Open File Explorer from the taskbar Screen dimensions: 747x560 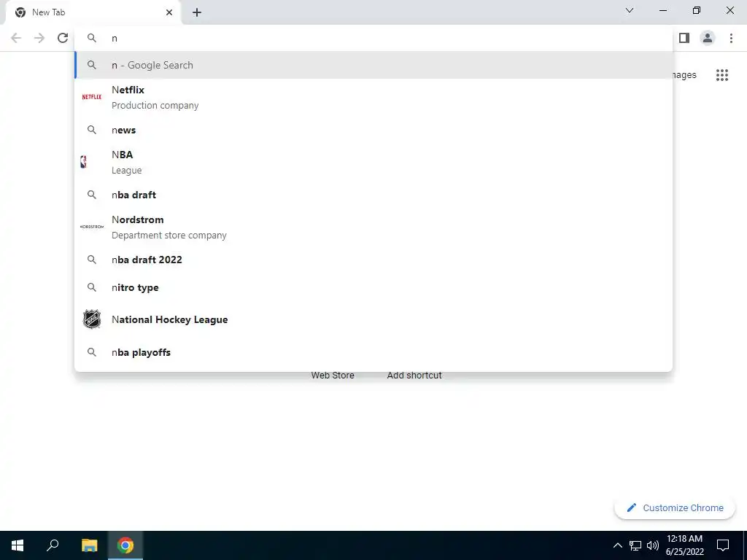tap(89, 545)
